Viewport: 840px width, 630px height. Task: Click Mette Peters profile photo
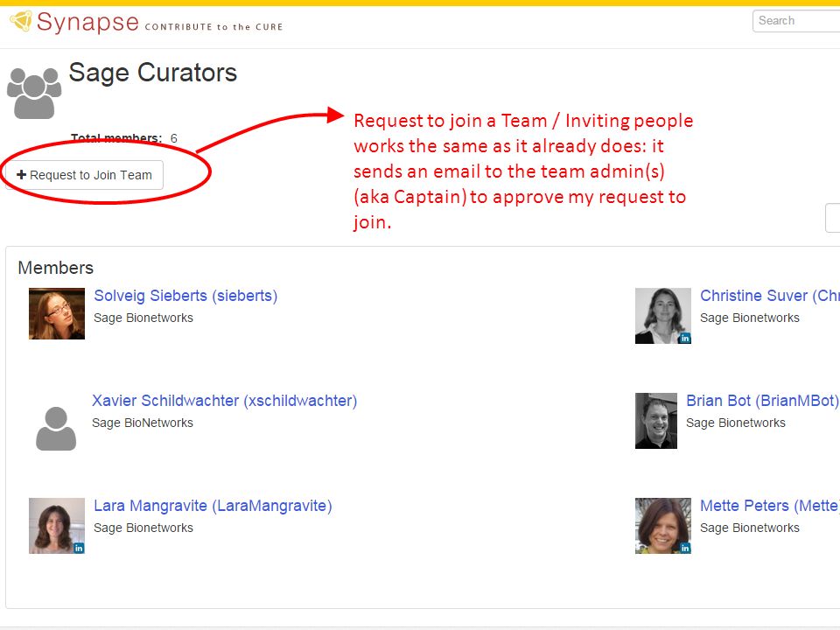[663, 526]
